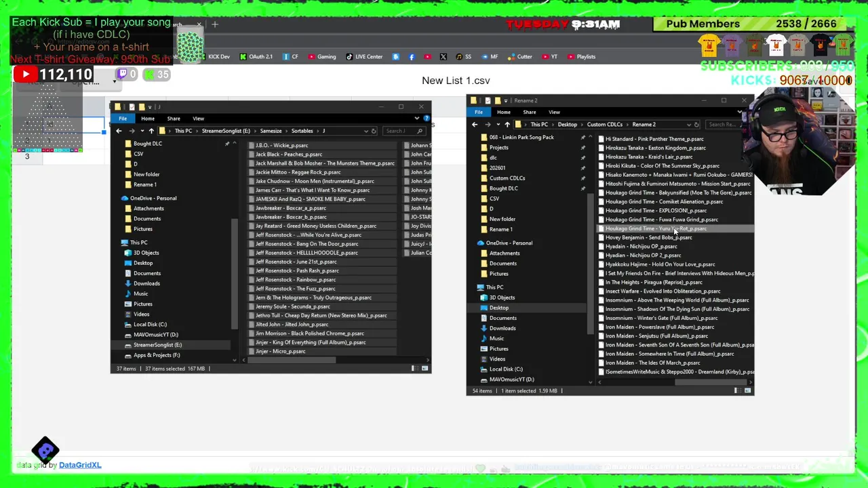Select Jethro Tull - Cheap Day Return file
This screenshot has width=868, height=488.
(321, 316)
